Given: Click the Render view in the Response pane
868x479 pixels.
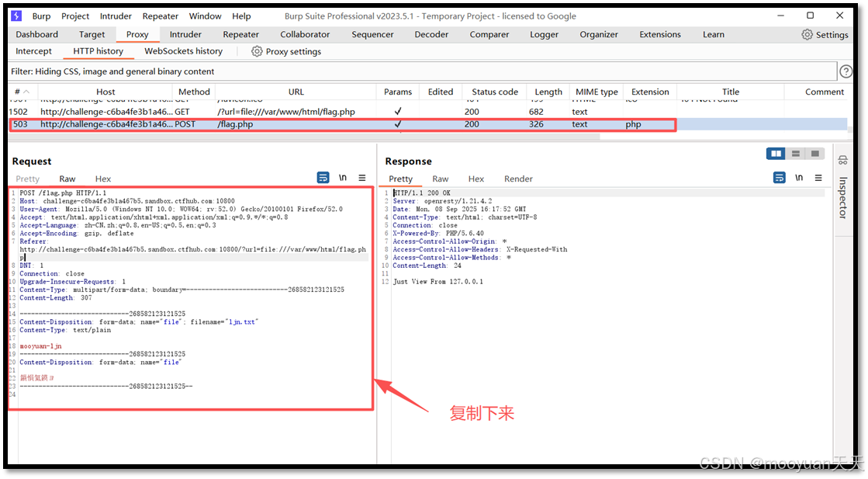Looking at the screenshot, I should 517,179.
